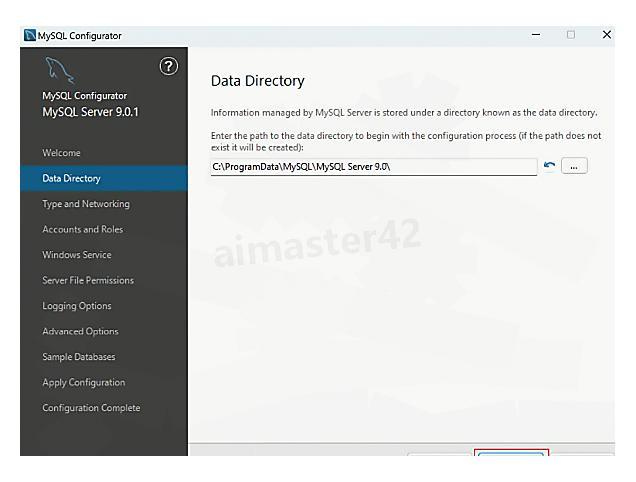This screenshot has width=636, height=482.
Task: Open Server File Permissions step
Action: coord(88,280)
